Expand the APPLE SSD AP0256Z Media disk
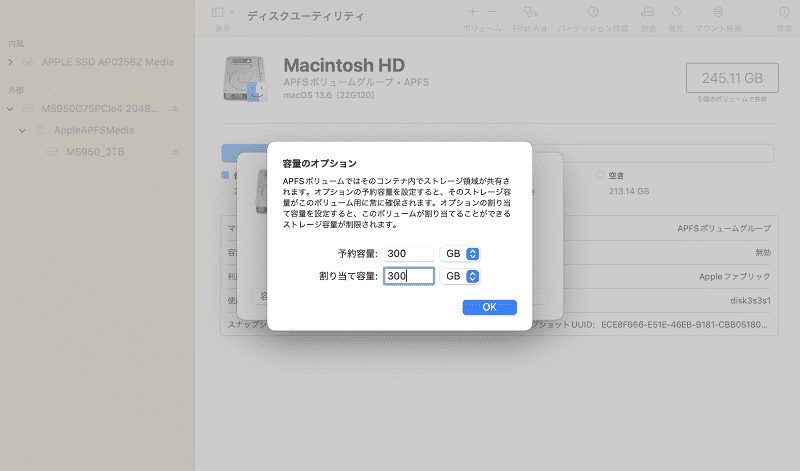Viewport: 800px width, 471px height. pos(10,62)
